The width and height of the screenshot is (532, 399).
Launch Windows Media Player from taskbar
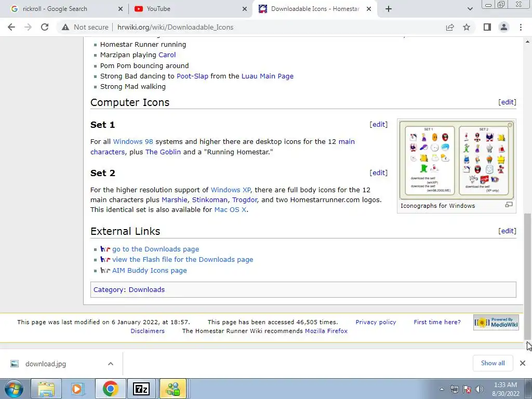[x=78, y=389]
